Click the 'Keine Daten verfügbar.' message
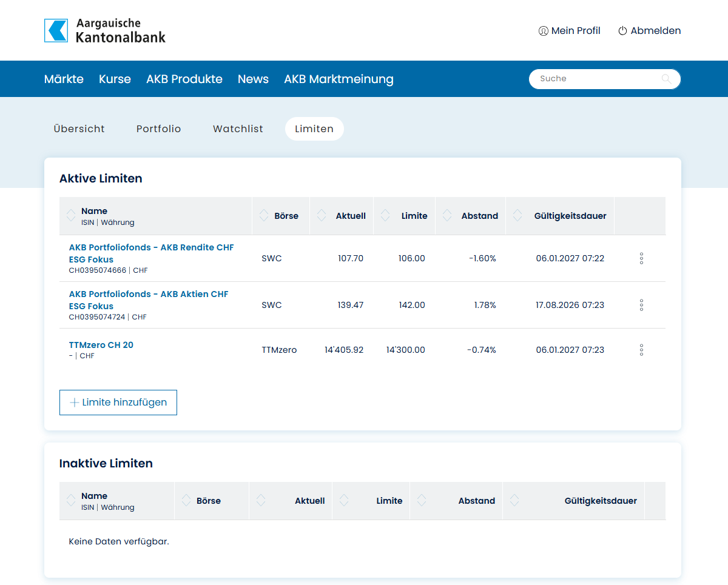728x585 pixels. point(119,541)
